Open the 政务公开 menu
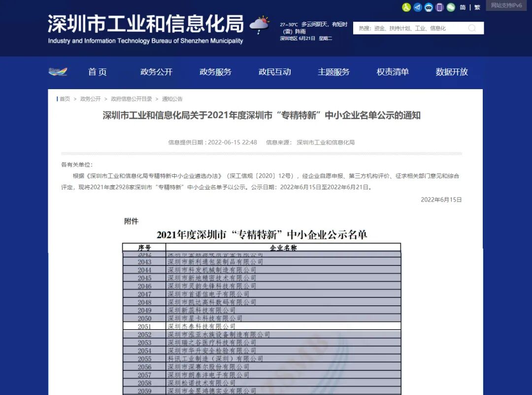The width and height of the screenshot is (532, 395). 156,72
